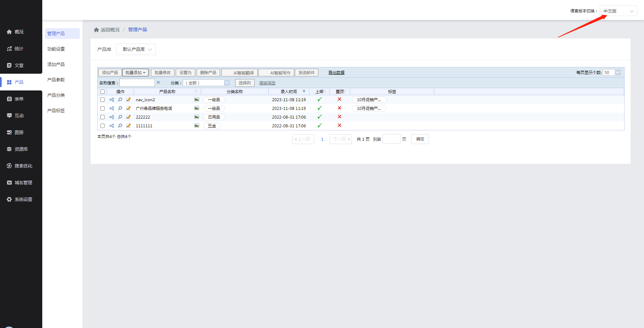Click the share icon for nav_icon2
The height and width of the screenshot is (328, 644).
click(112, 100)
